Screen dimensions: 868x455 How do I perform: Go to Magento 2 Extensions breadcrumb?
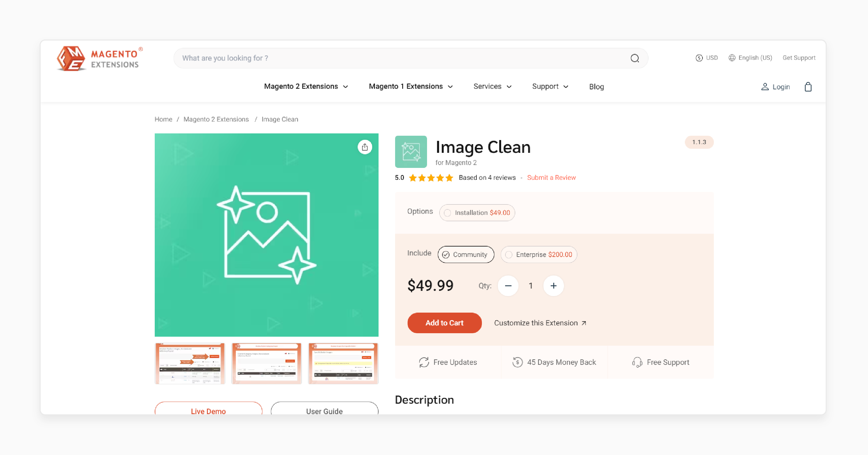coord(216,119)
